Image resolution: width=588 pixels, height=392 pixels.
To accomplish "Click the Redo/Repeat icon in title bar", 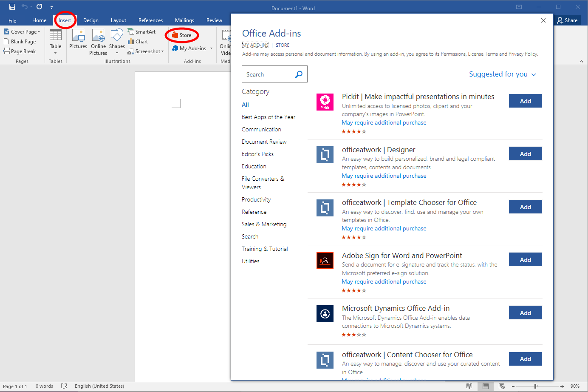I will (x=40, y=7).
